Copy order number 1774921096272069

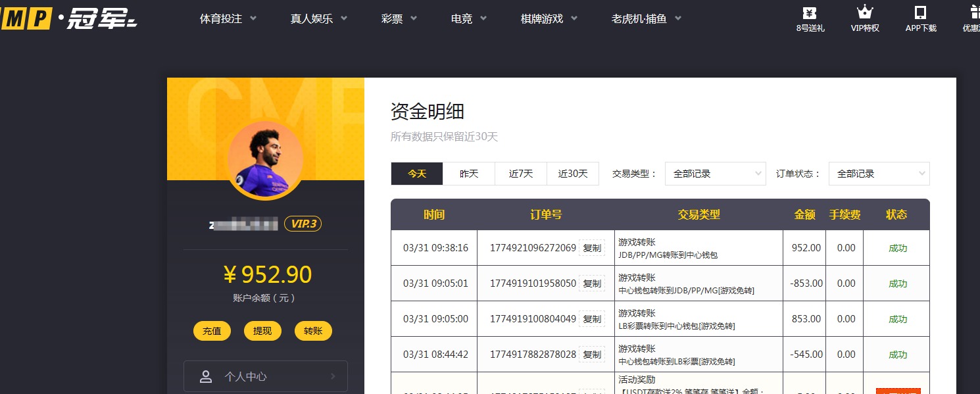pyautogui.click(x=591, y=247)
